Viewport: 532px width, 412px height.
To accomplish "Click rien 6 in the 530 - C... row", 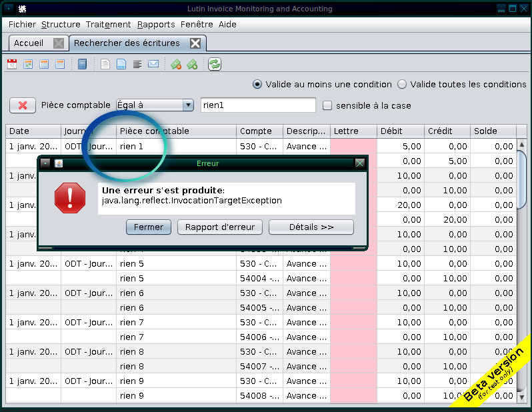I will (176, 293).
